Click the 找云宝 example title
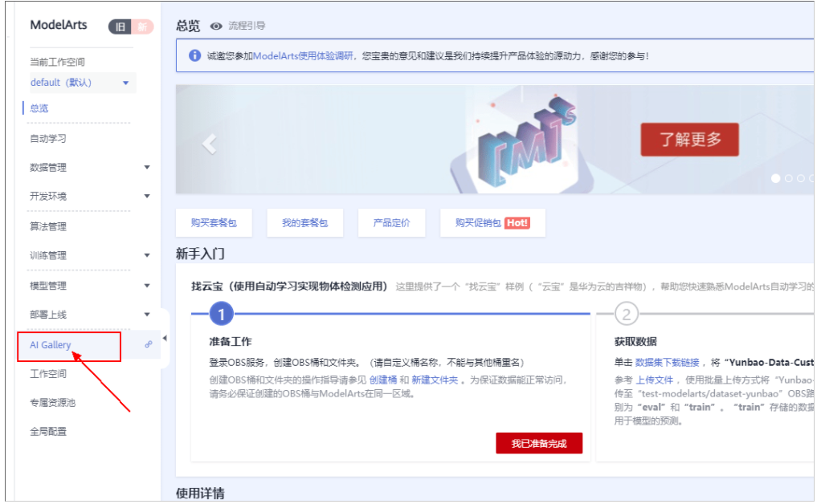The height and width of the screenshot is (504, 817). pos(288,287)
